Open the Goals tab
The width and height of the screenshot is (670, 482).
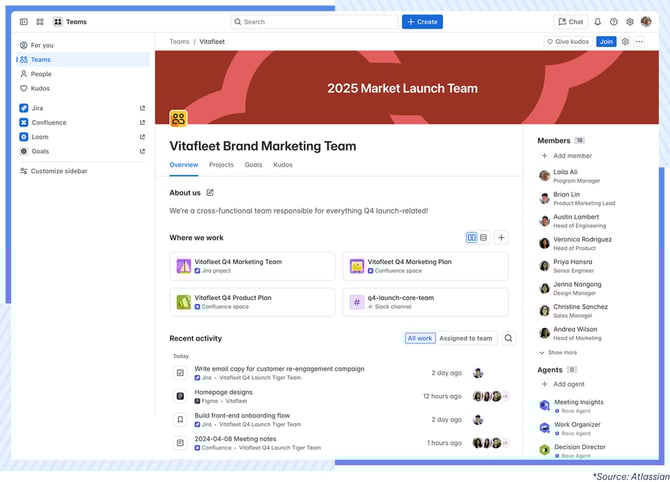(253, 165)
